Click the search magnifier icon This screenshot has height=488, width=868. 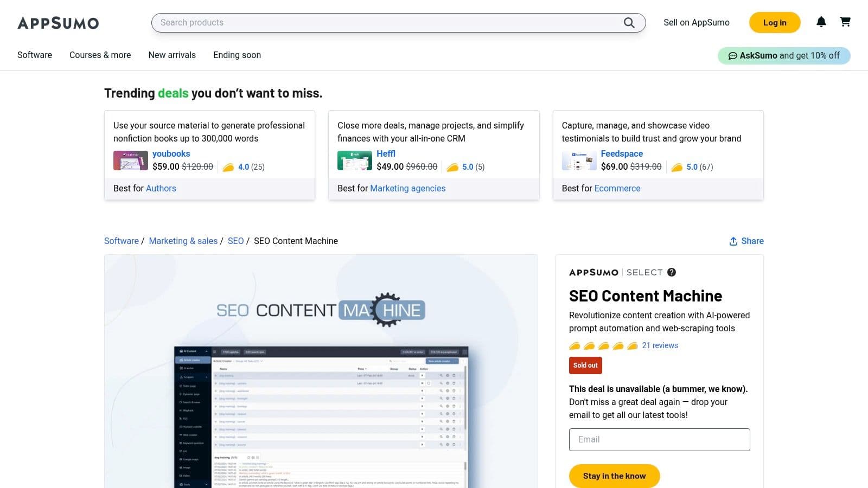coord(629,22)
